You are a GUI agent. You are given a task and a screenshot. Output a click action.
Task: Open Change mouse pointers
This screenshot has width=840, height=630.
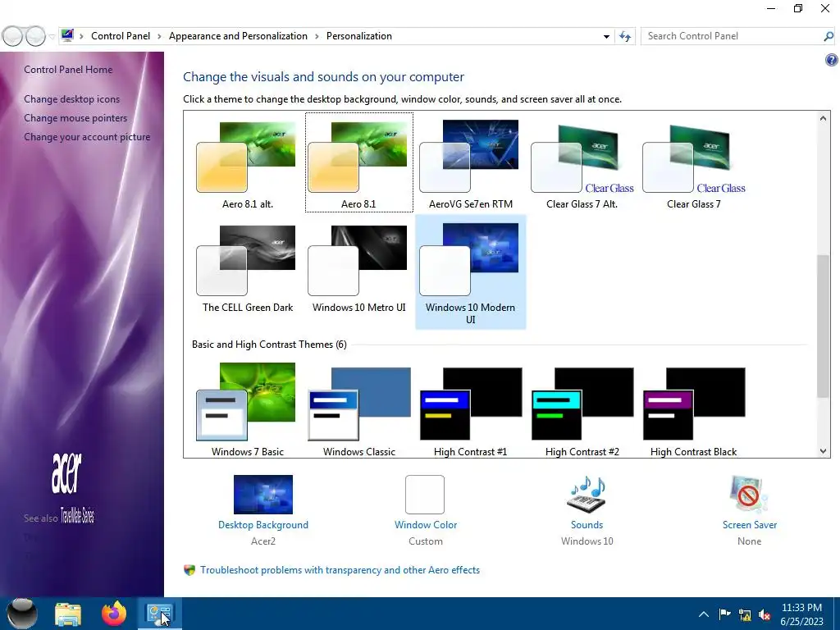(75, 118)
